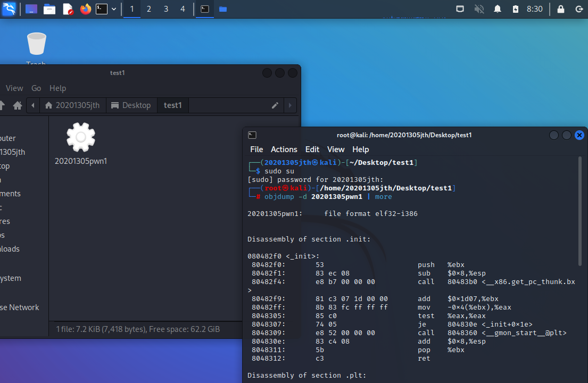Navigate to 20201305jth path button
Image resolution: width=588 pixels, height=383 pixels.
[x=72, y=105]
